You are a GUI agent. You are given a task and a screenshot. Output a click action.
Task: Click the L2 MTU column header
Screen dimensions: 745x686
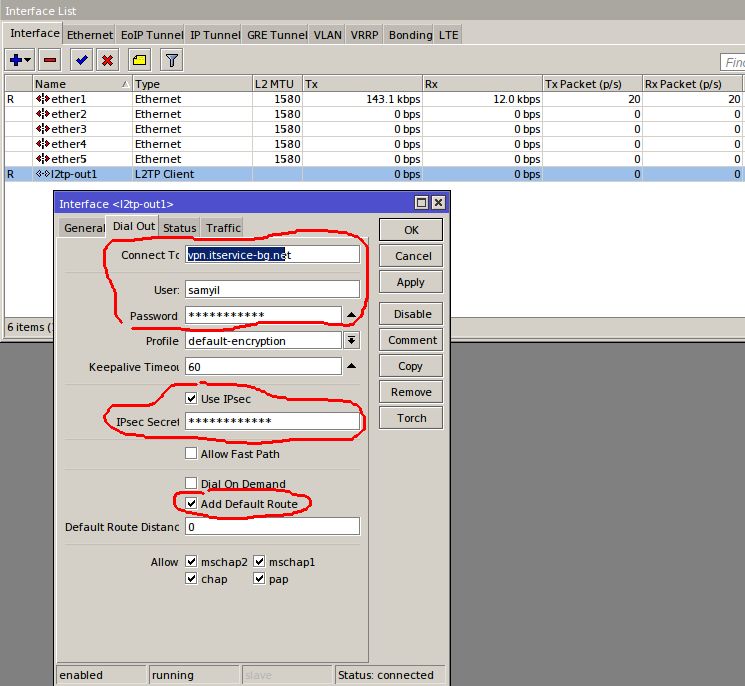point(277,84)
